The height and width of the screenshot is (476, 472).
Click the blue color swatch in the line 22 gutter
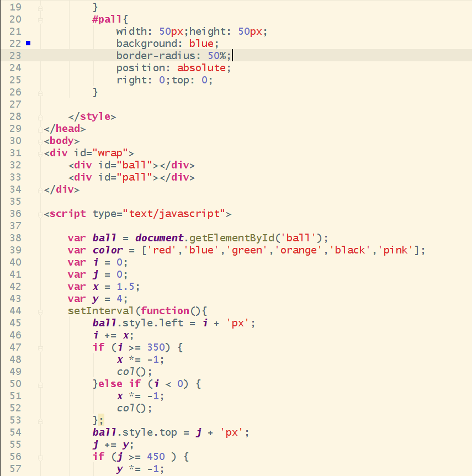point(28,44)
